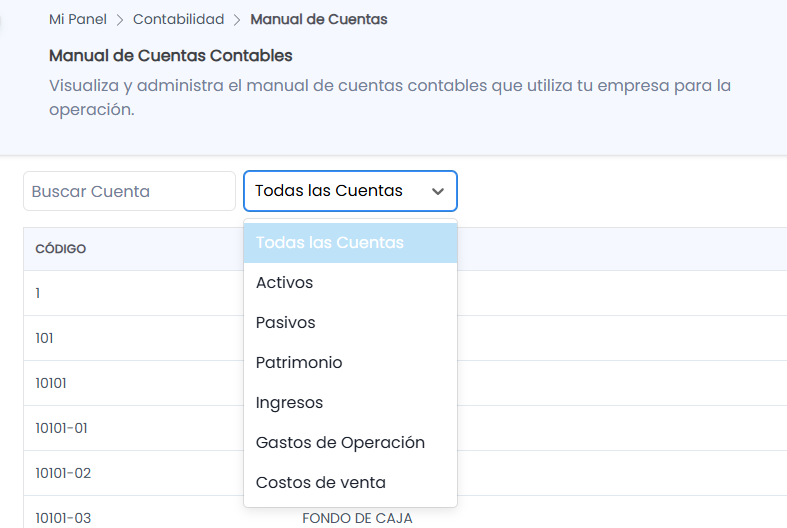Select the row with code 10101-02
This screenshot has height=528, width=787.
[405, 473]
